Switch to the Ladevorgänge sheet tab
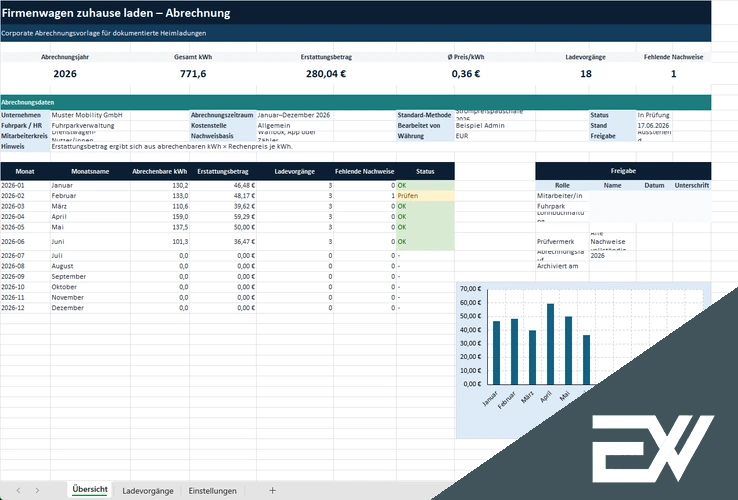This screenshot has height=500, width=738. tap(148, 491)
